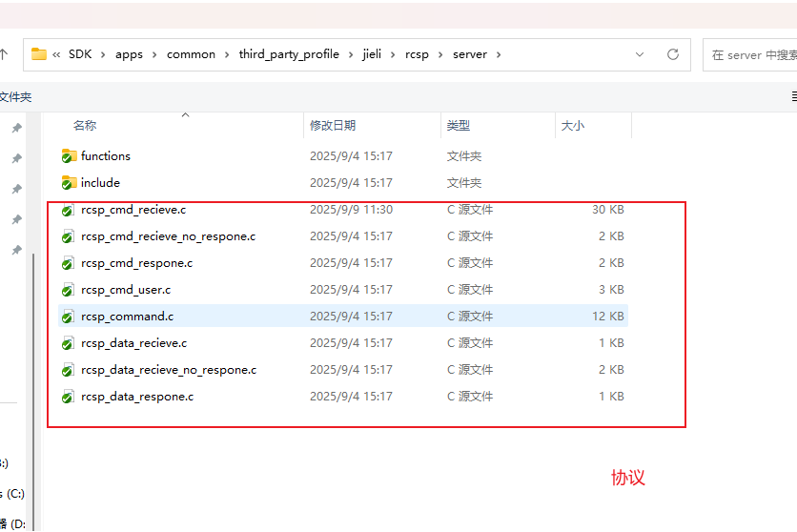The width and height of the screenshot is (797, 532).
Task: Select the rcsp_cmd_respone.c file icon
Action: point(68,263)
